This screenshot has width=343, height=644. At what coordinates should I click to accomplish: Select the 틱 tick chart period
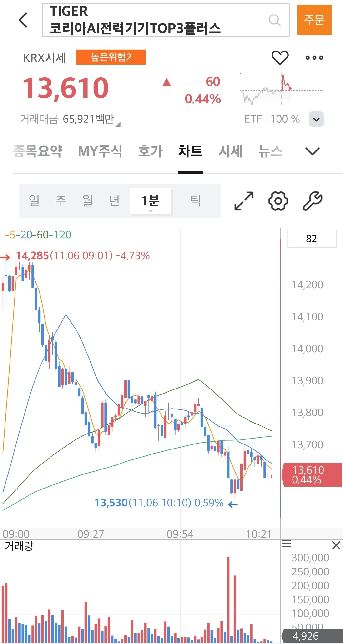point(195,200)
